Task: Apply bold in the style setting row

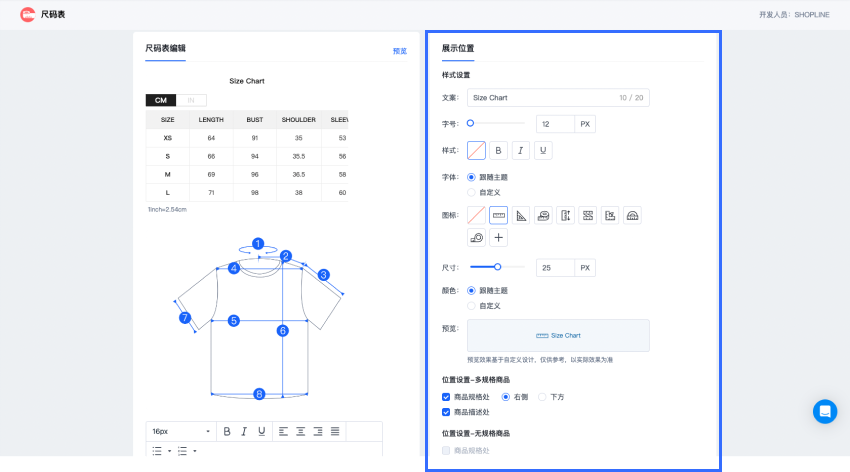Action: [498, 151]
